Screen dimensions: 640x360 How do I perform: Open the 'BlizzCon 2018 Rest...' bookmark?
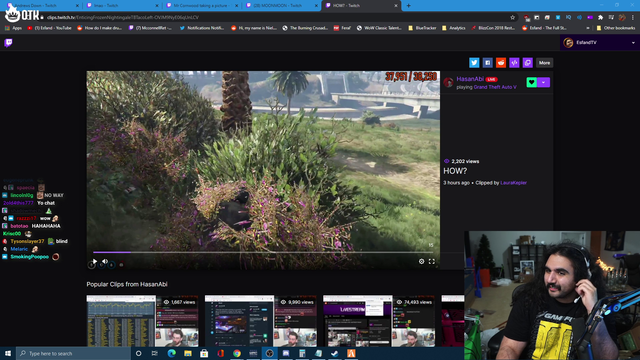pyautogui.click(x=493, y=28)
